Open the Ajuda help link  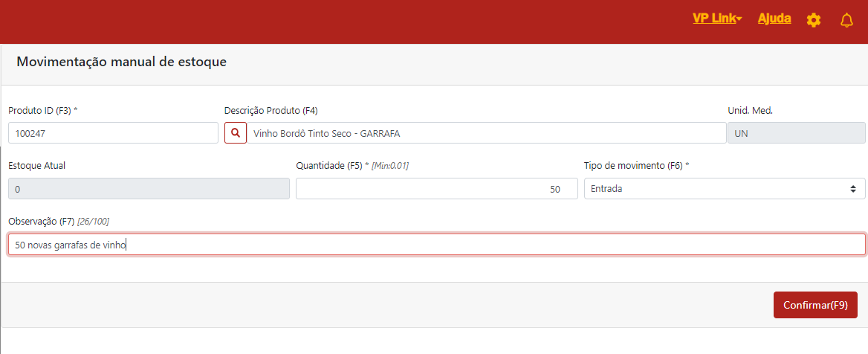pyautogui.click(x=774, y=19)
